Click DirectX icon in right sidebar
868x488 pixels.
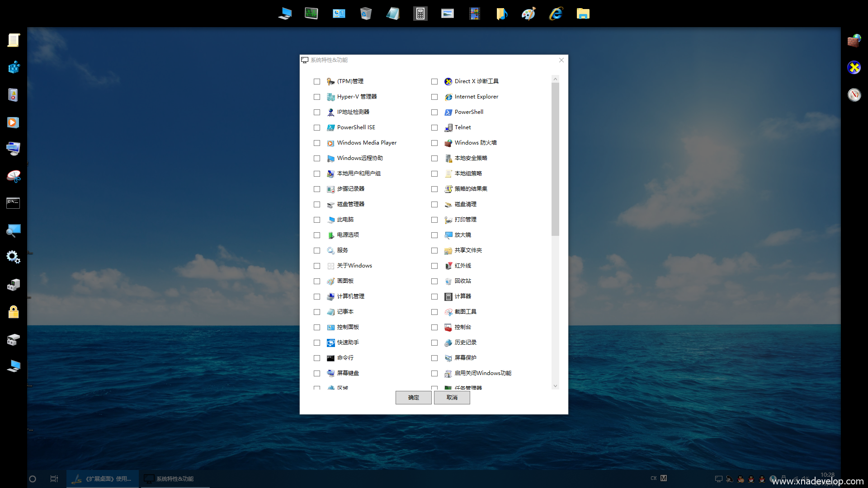tap(854, 68)
